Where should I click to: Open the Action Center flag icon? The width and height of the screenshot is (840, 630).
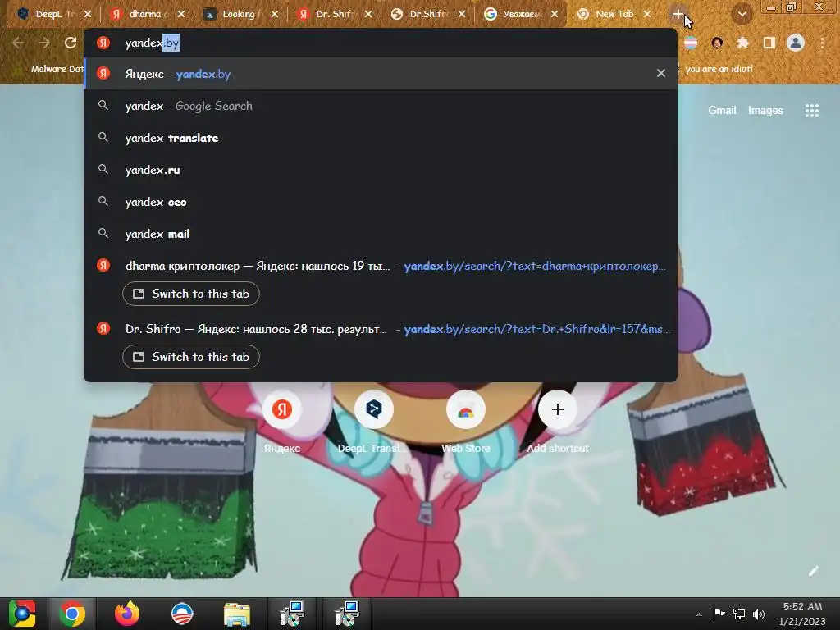coord(719,614)
